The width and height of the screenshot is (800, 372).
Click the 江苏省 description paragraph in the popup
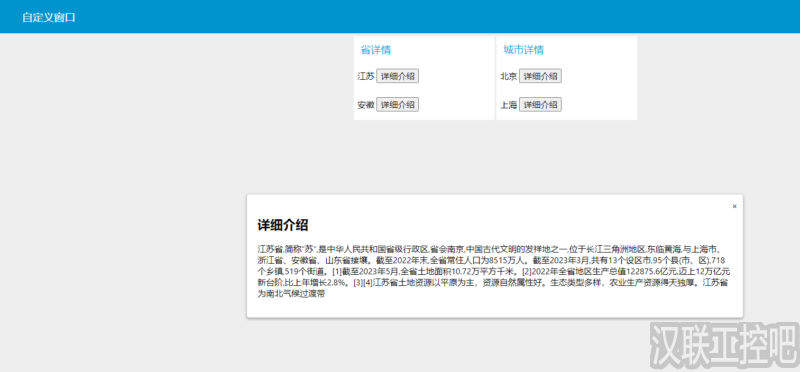[x=494, y=271]
